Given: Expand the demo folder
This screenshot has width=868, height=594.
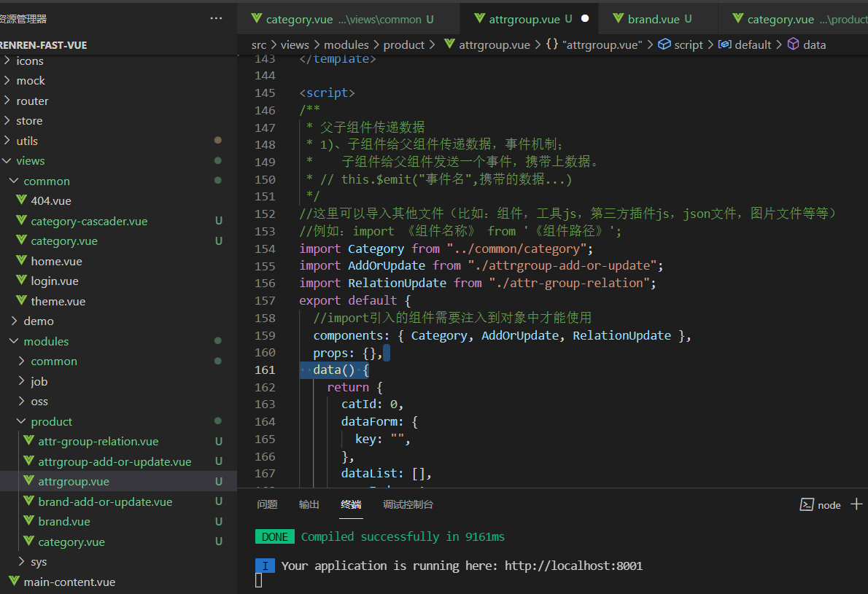Looking at the screenshot, I should [15, 321].
